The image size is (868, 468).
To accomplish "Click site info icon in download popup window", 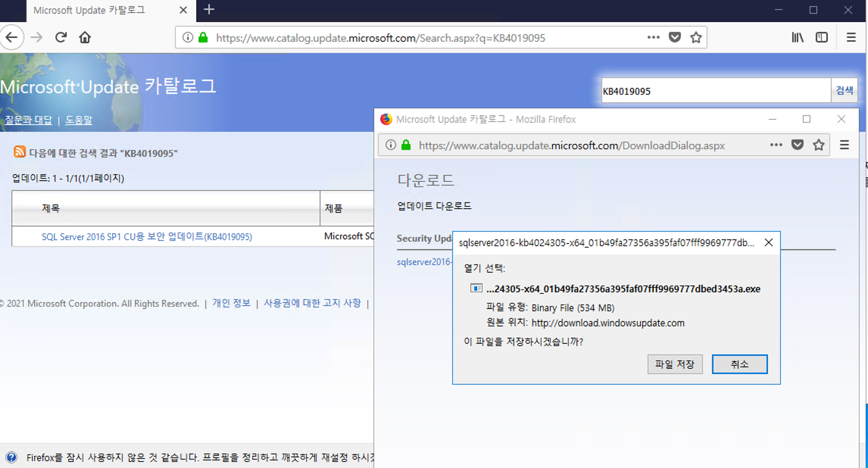I will click(x=390, y=145).
